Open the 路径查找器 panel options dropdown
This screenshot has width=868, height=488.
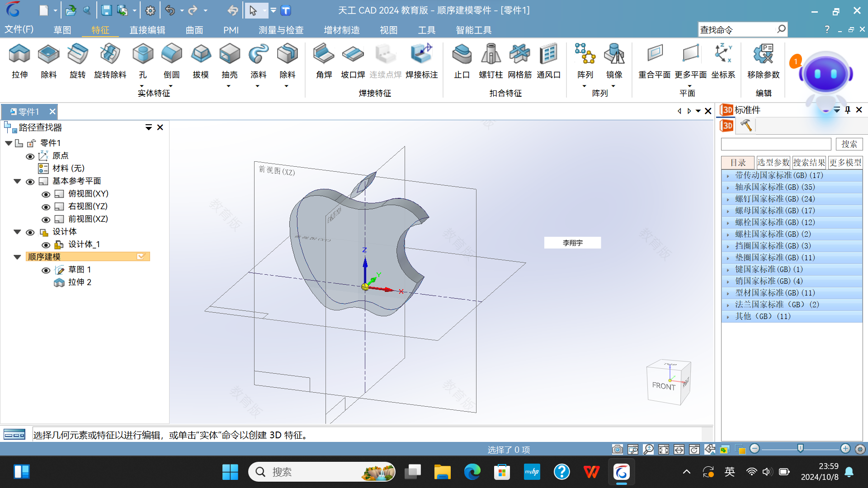148,127
